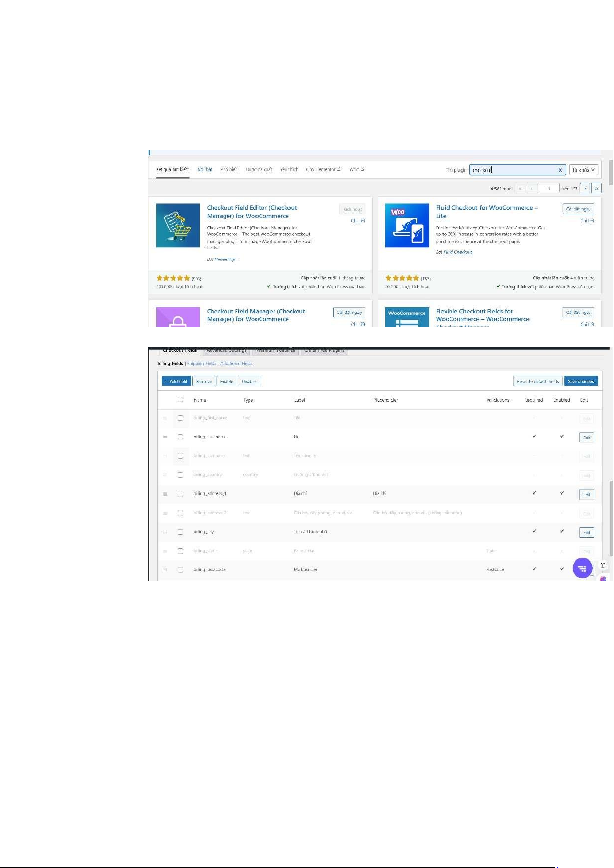Tick the billing_company row checkbox

(180, 456)
